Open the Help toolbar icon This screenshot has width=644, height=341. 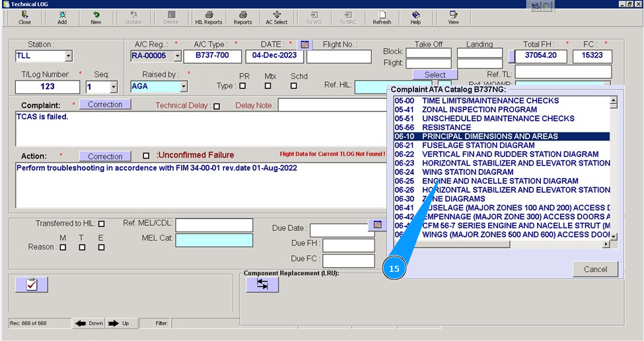click(x=415, y=18)
